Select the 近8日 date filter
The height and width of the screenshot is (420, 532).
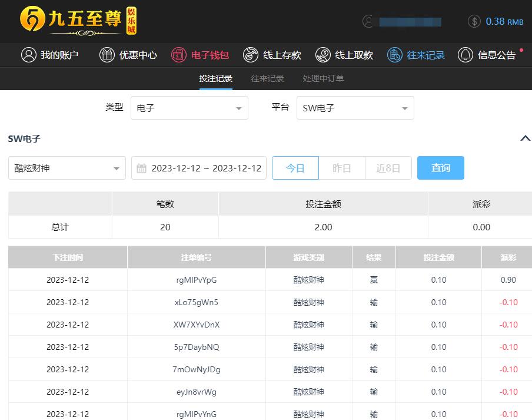pyautogui.click(x=388, y=168)
